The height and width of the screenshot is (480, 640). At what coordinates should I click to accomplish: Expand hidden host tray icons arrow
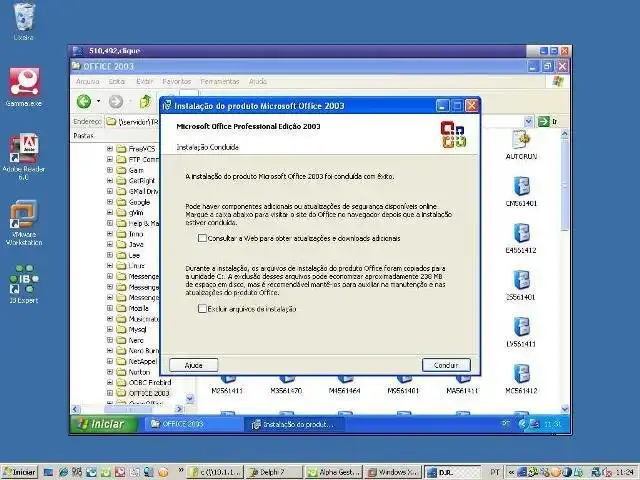(511, 472)
